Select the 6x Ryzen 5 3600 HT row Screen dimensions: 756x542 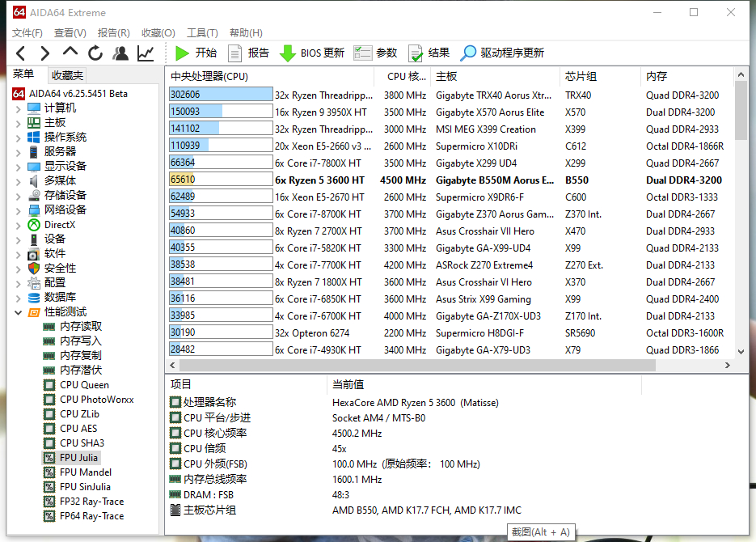(451, 180)
